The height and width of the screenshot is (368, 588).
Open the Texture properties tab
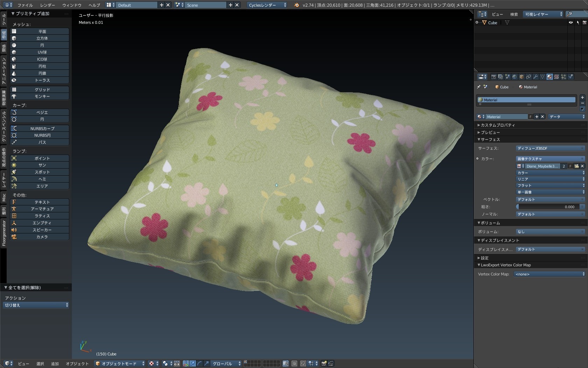[x=556, y=77]
